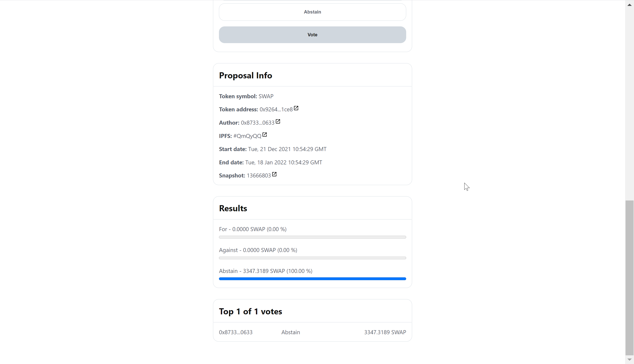
Task: Click snapshot block number 13666803
Action: [x=259, y=176]
